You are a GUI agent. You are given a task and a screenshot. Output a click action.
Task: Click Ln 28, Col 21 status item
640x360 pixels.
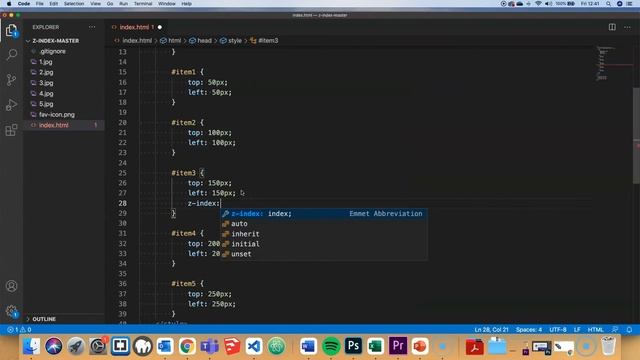pos(491,329)
